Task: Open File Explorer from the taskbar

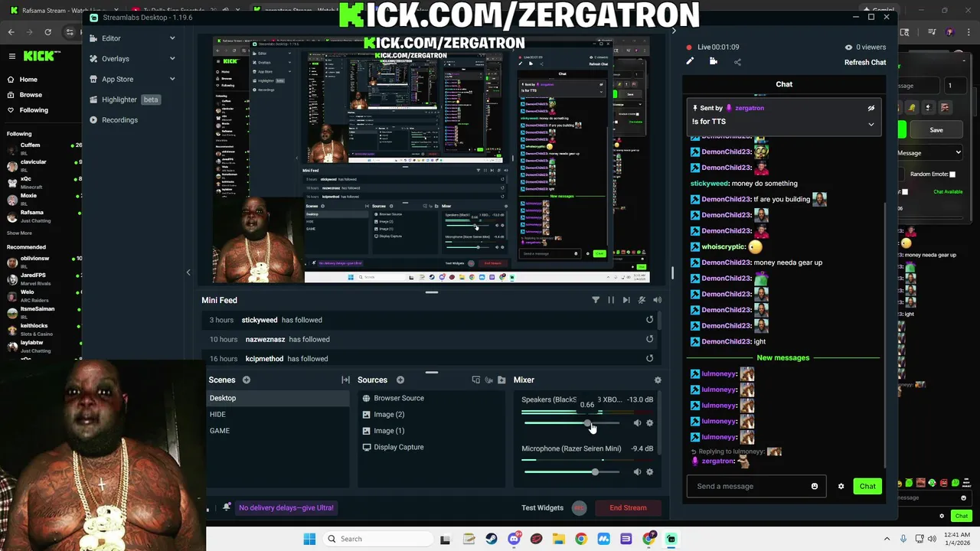Action: coord(559,539)
